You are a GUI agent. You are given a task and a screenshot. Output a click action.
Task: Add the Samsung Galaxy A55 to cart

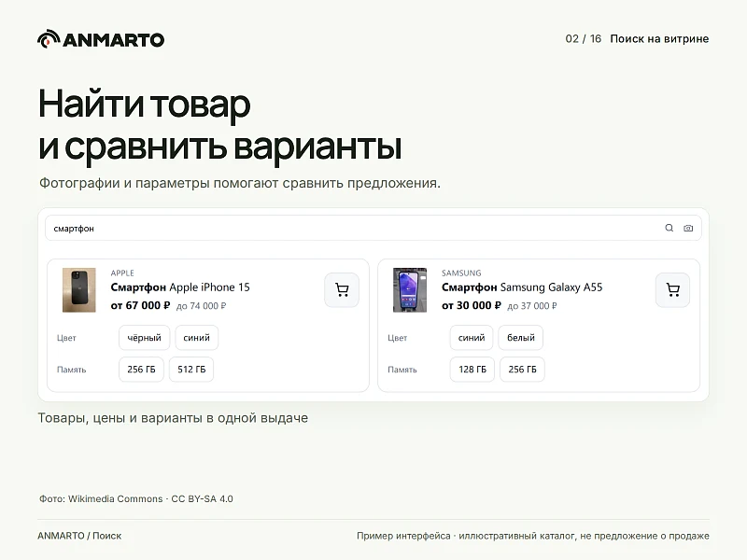click(672, 290)
